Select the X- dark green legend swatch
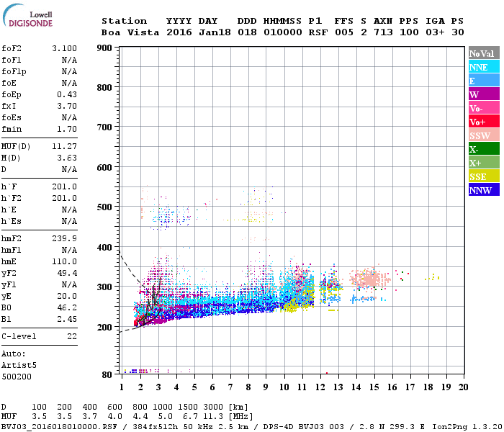Image resolution: width=504 pixels, height=432 pixels. (x=484, y=149)
